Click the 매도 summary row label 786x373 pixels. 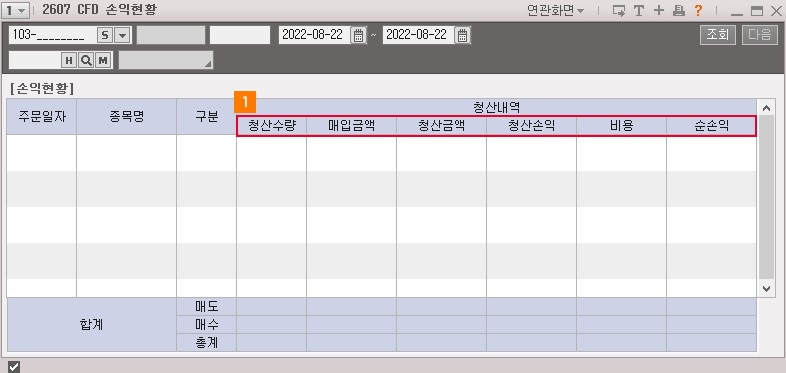click(x=207, y=306)
